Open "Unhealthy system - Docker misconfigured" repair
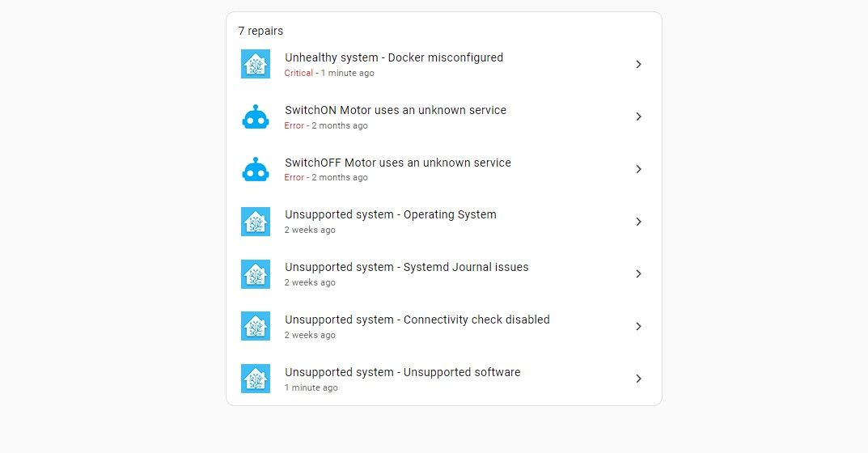868x453 pixels. coord(394,57)
